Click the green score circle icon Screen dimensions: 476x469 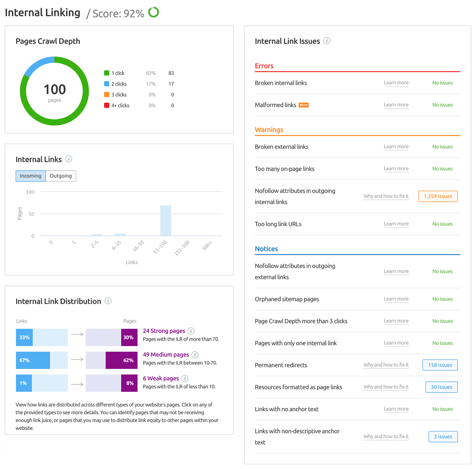coord(154,12)
